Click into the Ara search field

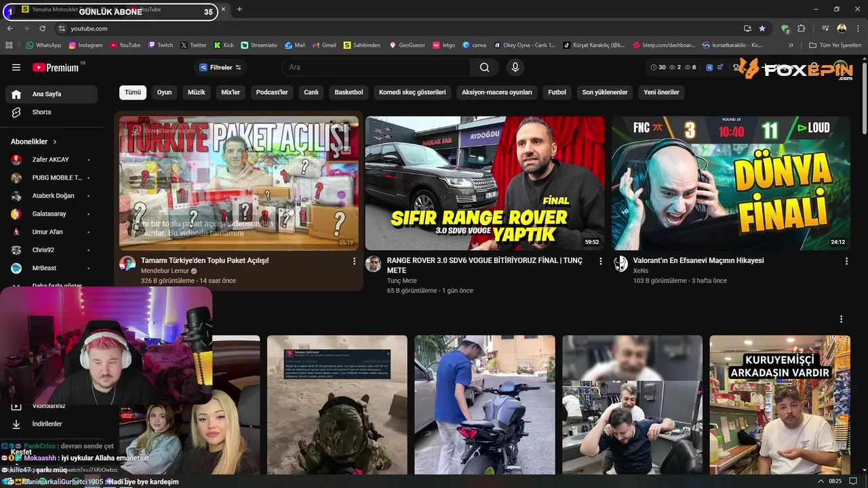(x=376, y=67)
